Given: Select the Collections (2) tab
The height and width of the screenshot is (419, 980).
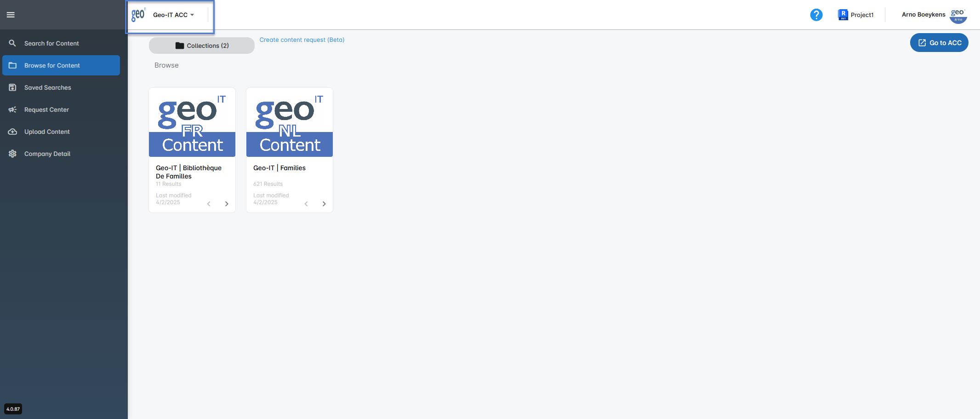Looking at the screenshot, I should (201, 46).
